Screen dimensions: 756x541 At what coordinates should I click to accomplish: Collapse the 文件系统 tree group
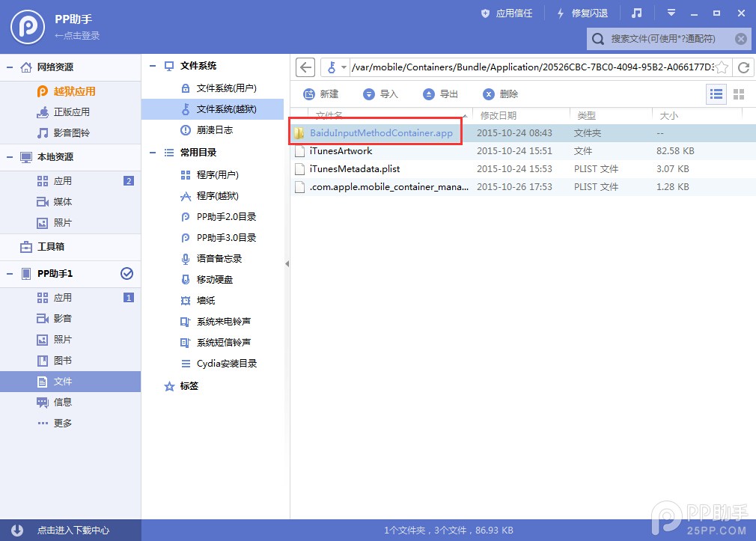point(153,66)
